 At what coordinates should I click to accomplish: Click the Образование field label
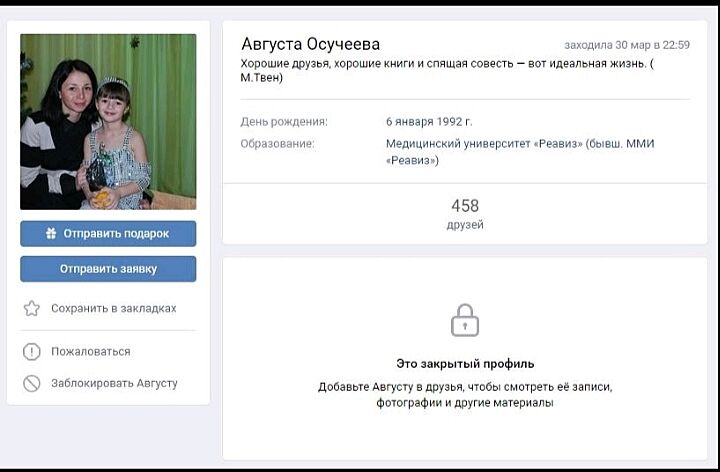pos(277,144)
